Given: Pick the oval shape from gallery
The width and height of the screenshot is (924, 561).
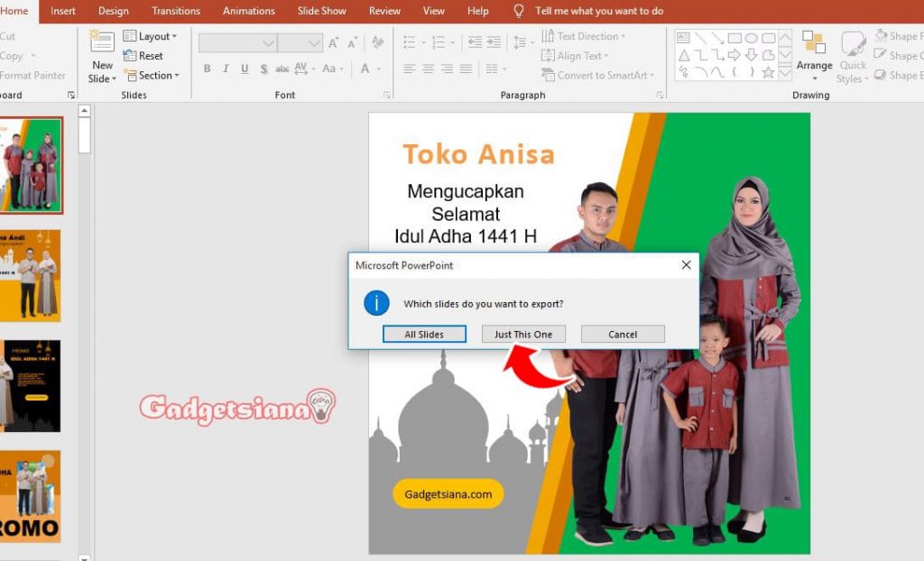Looking at the screenshot, I should (x=751, y=38).
